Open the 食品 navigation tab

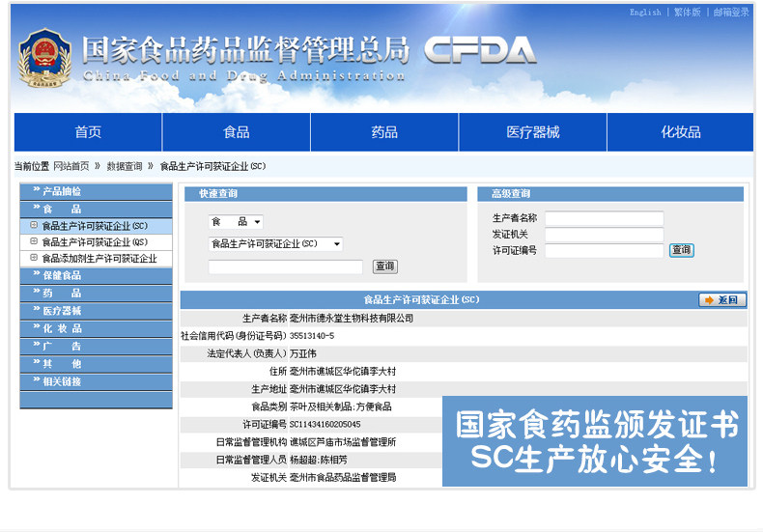[236, 131]
